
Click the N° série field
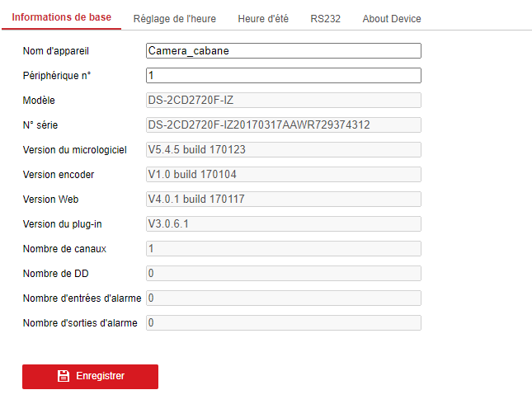283,125
